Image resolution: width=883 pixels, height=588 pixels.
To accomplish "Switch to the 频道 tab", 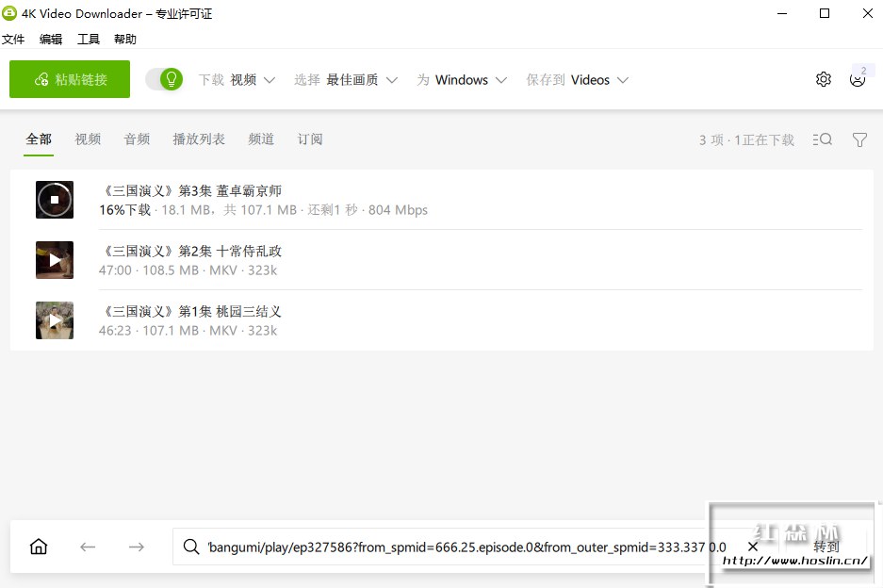I will coord(261,139).
